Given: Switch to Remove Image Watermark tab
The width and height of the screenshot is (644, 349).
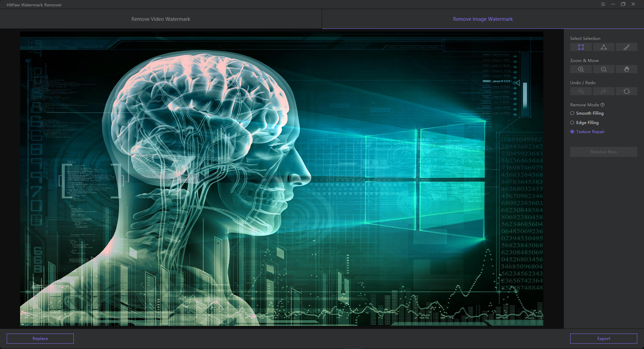Looking at the screenshot, I should click(x=483, y=19).
